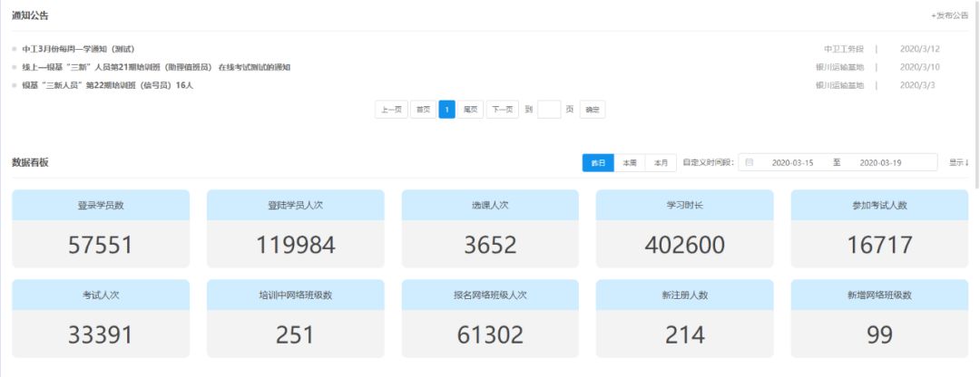Select the 培训中网络班级数 card header
Viewport: 980px width, 377px height.
[296, 295]
